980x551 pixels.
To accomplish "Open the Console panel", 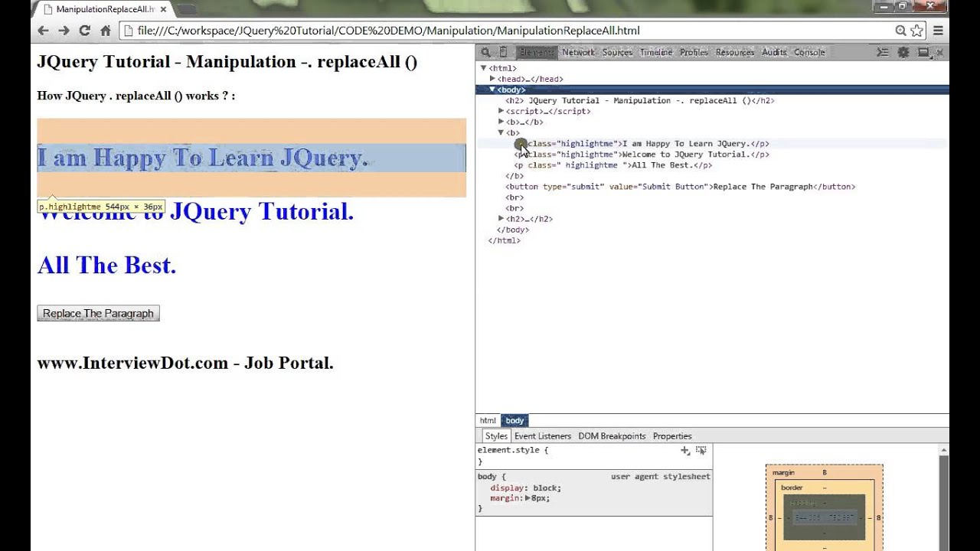I will (809, 52).
